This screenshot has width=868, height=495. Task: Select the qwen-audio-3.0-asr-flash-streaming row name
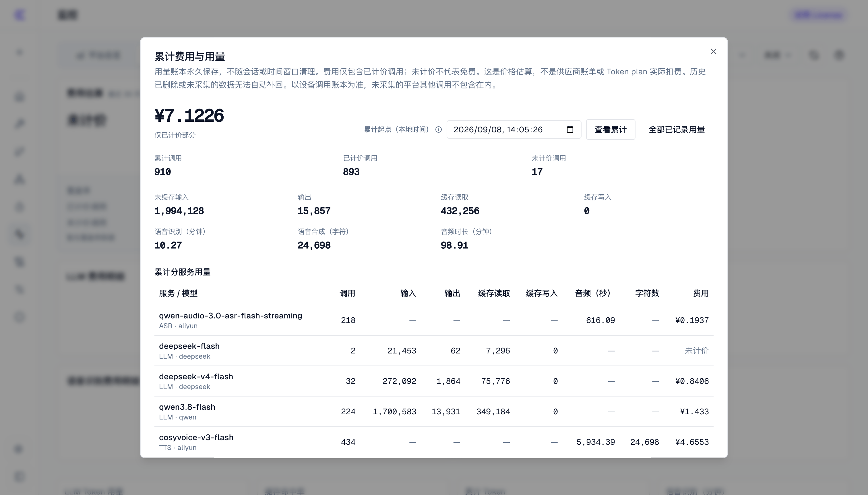(230, 316)
